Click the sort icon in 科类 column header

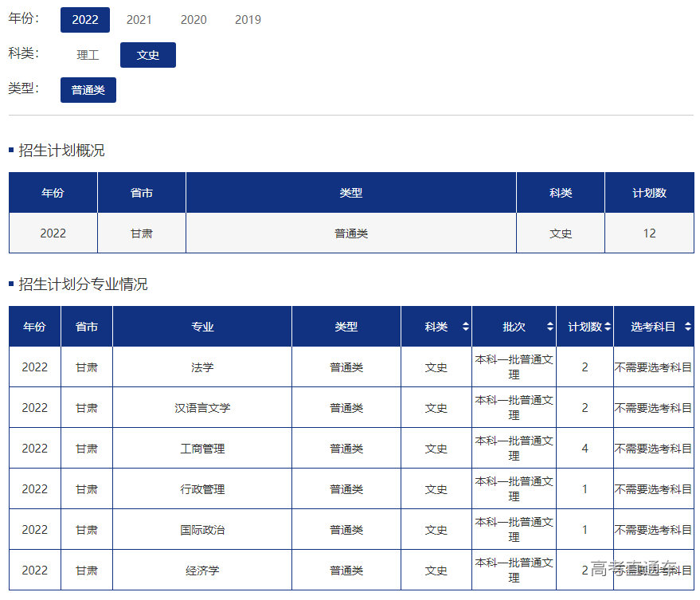click(465, 327)
